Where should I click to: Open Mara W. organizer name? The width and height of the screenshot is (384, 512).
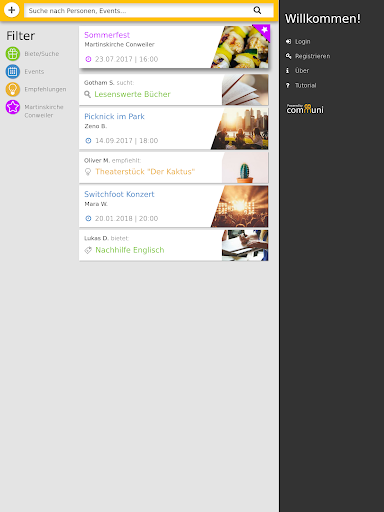click(96, 204)
